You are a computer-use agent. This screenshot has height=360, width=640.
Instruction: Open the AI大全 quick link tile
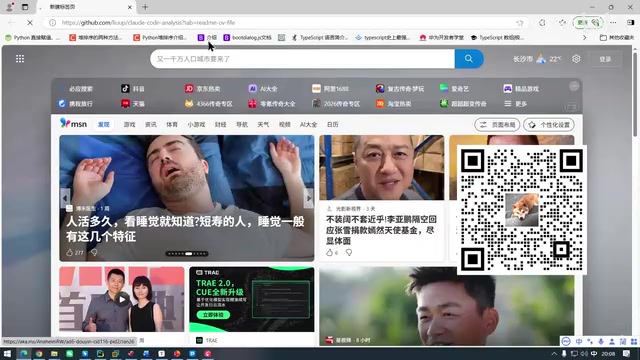click(263, 89)
